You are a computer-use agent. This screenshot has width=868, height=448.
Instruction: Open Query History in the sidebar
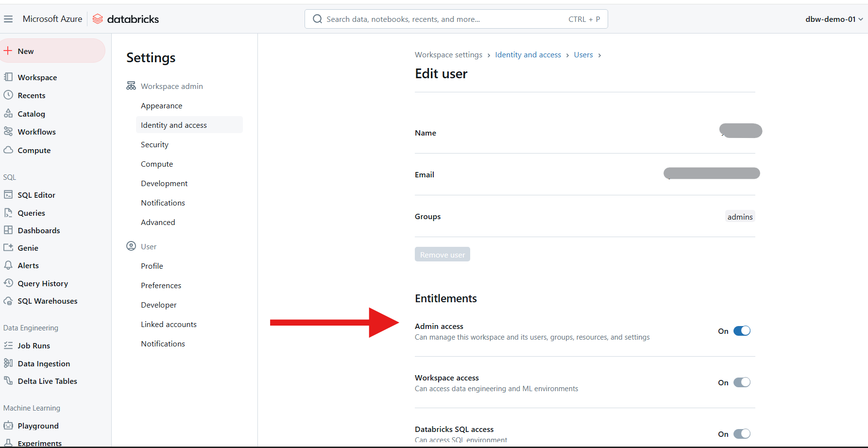point(43,283)
